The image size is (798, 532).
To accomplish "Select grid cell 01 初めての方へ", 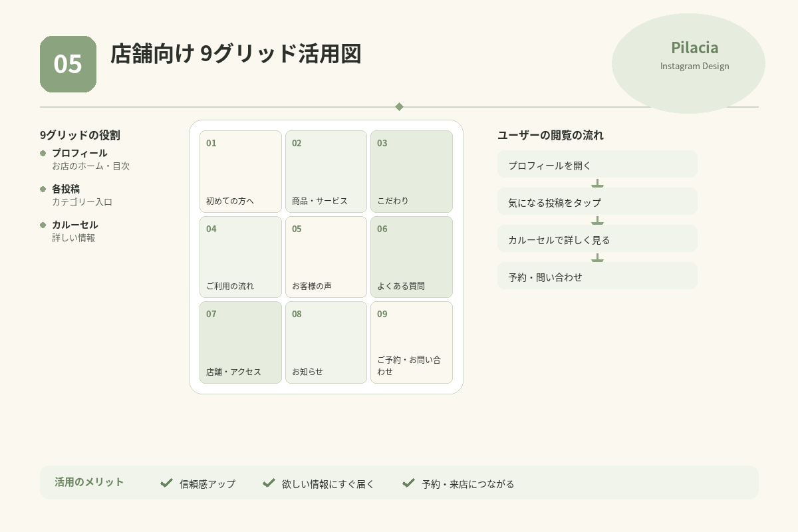I will (241, 172).
